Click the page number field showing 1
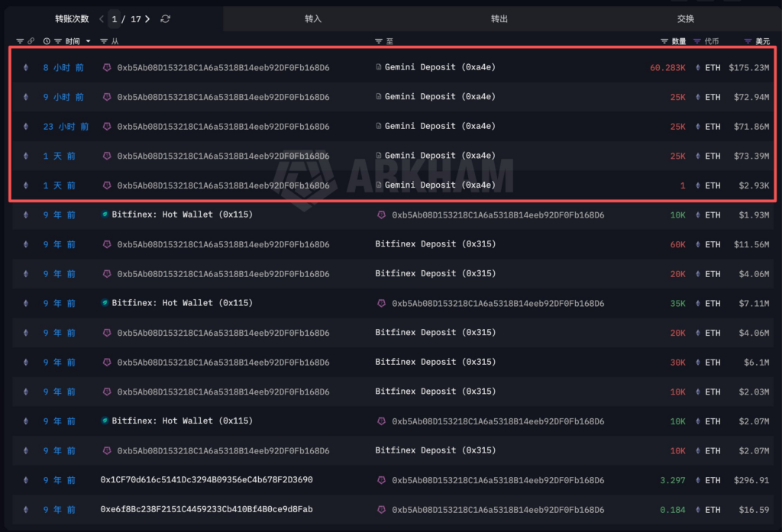The image size is (782, 532). 115,19
